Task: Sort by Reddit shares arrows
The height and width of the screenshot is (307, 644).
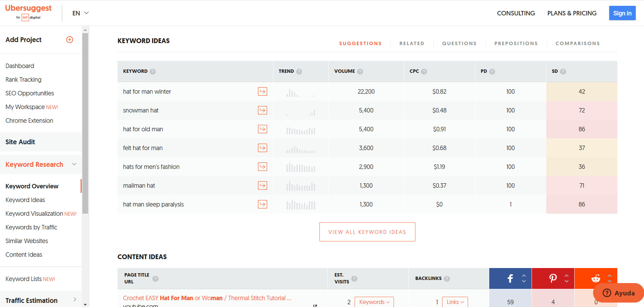Action: point(609,279)
